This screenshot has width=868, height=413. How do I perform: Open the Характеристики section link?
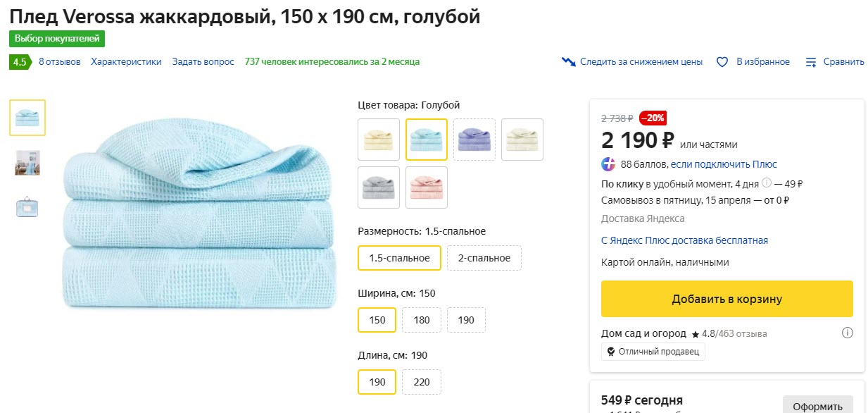coord(126,62)
